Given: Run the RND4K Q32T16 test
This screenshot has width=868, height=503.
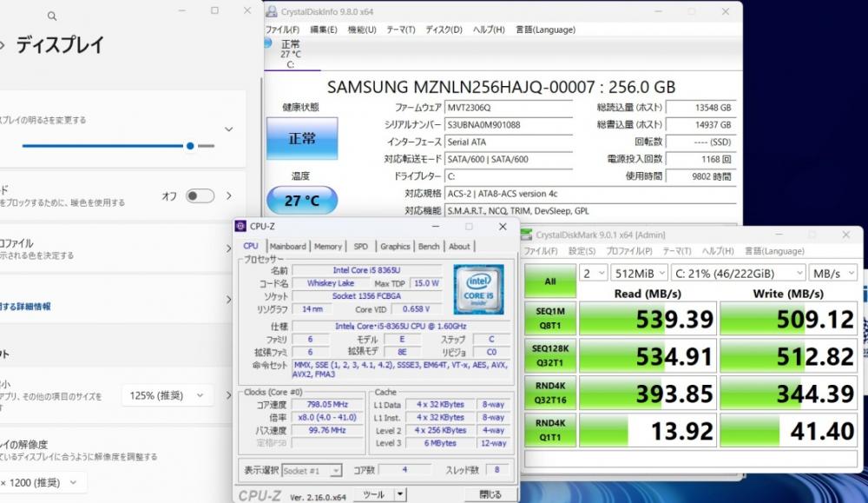Looking at the screenshot, I should 550,393.
